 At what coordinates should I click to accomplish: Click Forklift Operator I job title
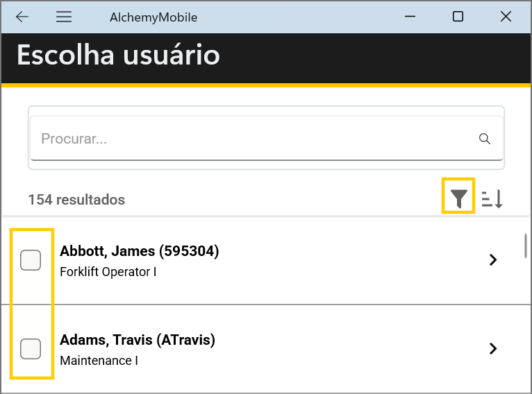108,272
